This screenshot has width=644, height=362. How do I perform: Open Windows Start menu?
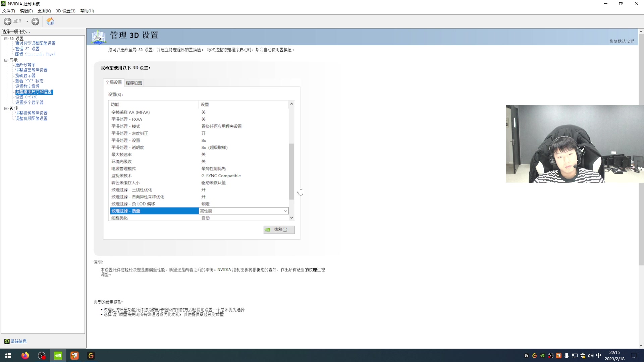8,356
